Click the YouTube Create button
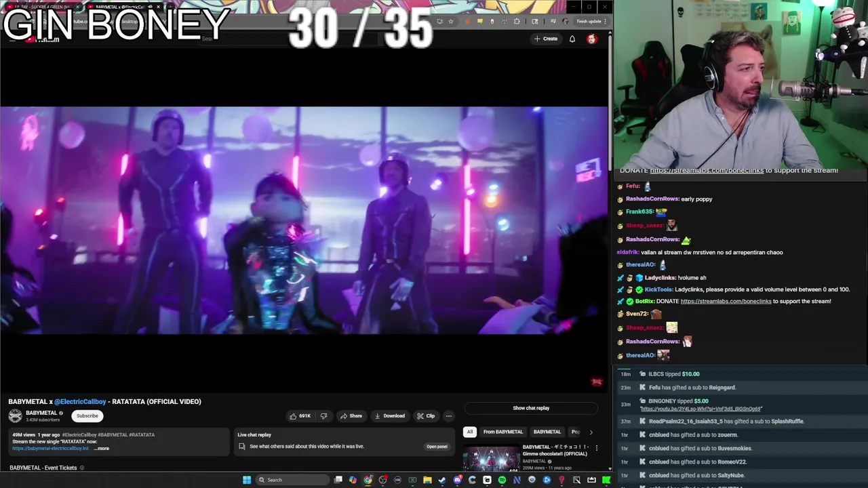 [545, 39]
